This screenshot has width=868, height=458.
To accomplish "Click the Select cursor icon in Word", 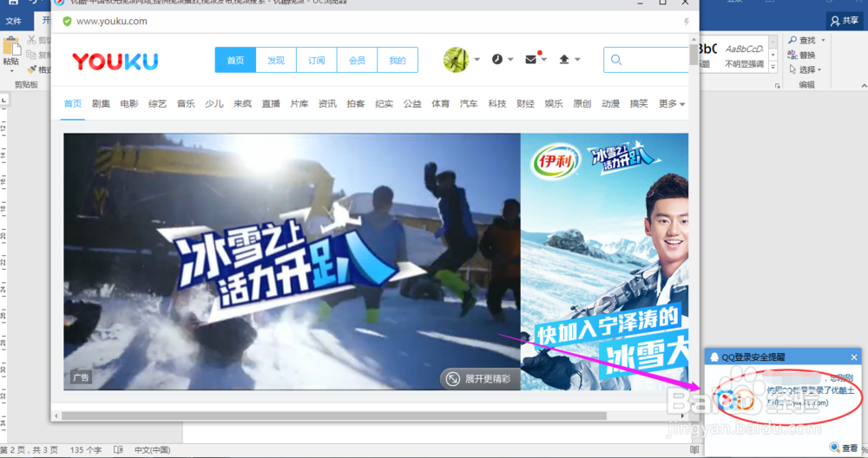I will tap(792, 69).
